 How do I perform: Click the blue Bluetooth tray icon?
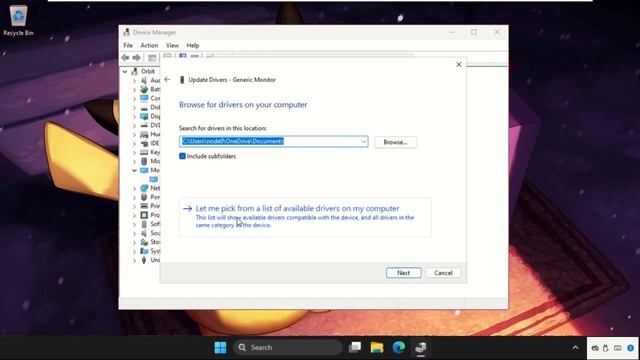630,348
